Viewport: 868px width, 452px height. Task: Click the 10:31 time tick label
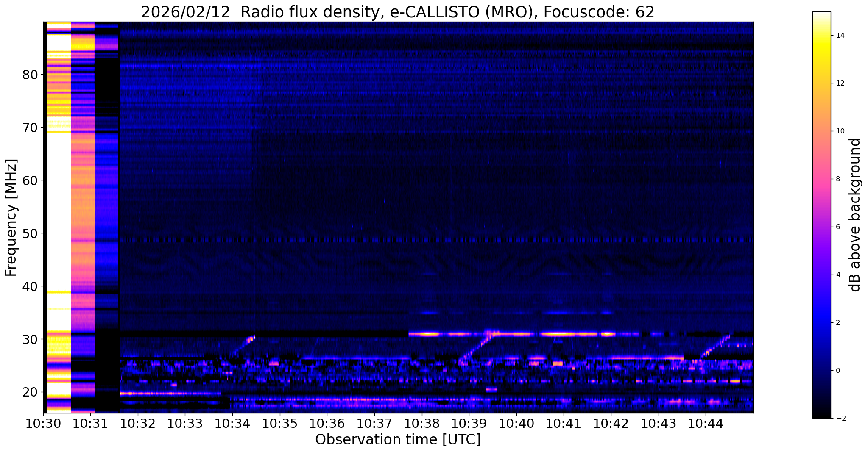click(x=90, y=423)
